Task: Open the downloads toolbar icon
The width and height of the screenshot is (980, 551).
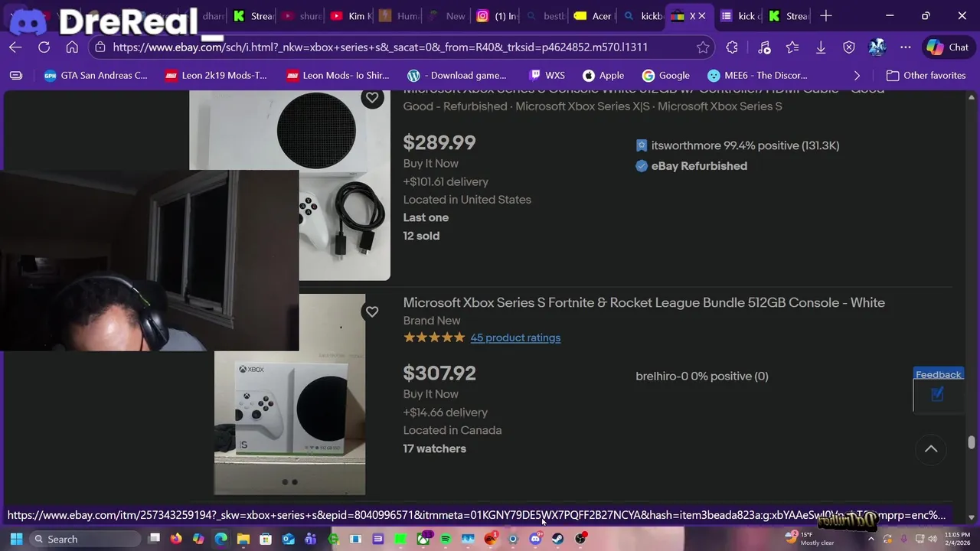Action: pyautogui.click(x=821, y=47)
